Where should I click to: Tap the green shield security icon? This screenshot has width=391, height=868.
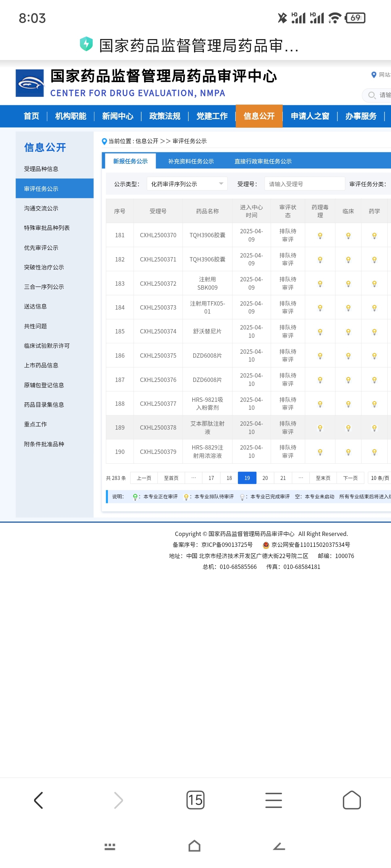[86, 44]
